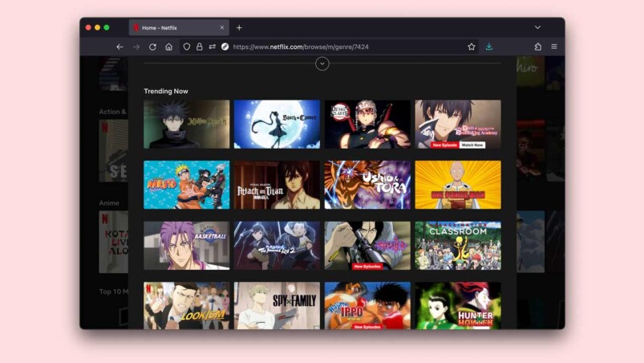This screenshot has width=644, height=363.
Task: Collapse the Trending Now expanded chevron
Action: click(322, 63)
